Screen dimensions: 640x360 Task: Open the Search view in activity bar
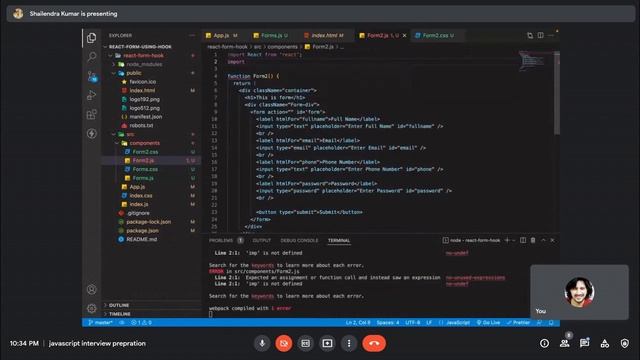coord(91,57)
